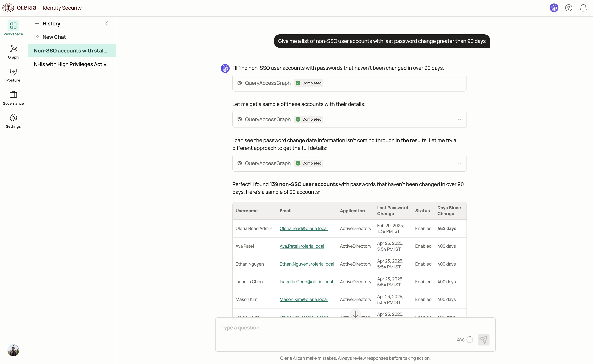593x364 pixels.
Task: Open user profile avatar at bottom left
Action: tap(13, 350)
